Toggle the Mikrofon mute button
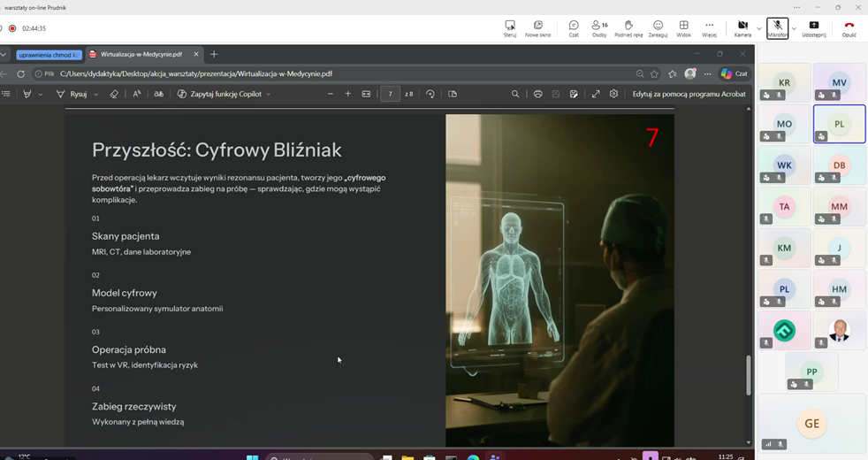 click(777, 27)
